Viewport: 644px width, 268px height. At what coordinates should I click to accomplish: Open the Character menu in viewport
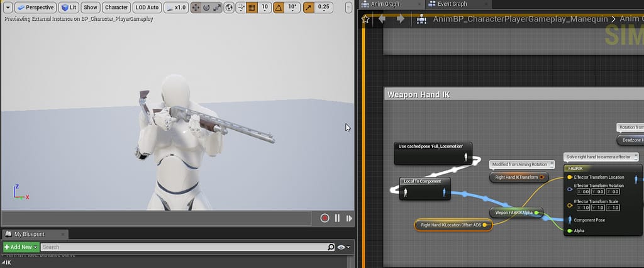click(x=116, y=8)
